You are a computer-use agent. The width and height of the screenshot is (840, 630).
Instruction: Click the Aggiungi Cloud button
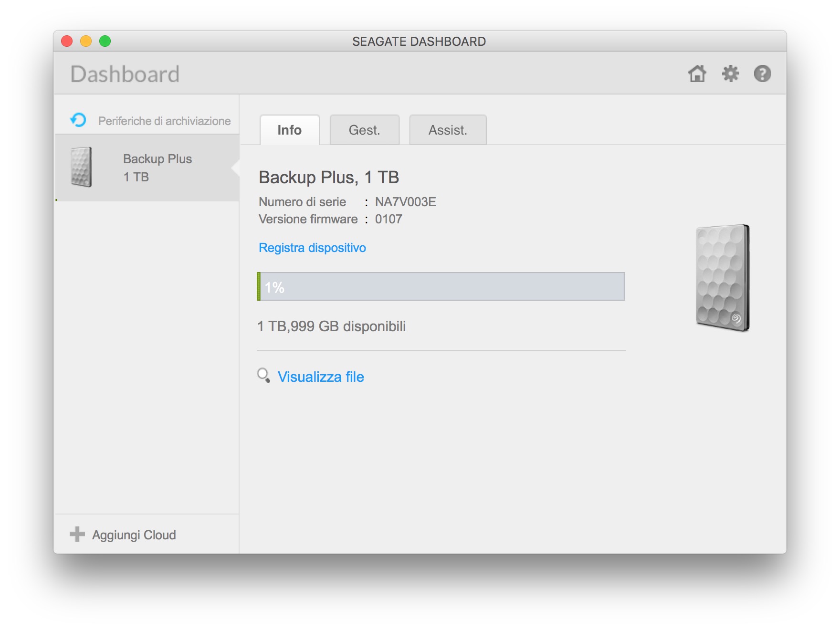(x=134, y=535)
